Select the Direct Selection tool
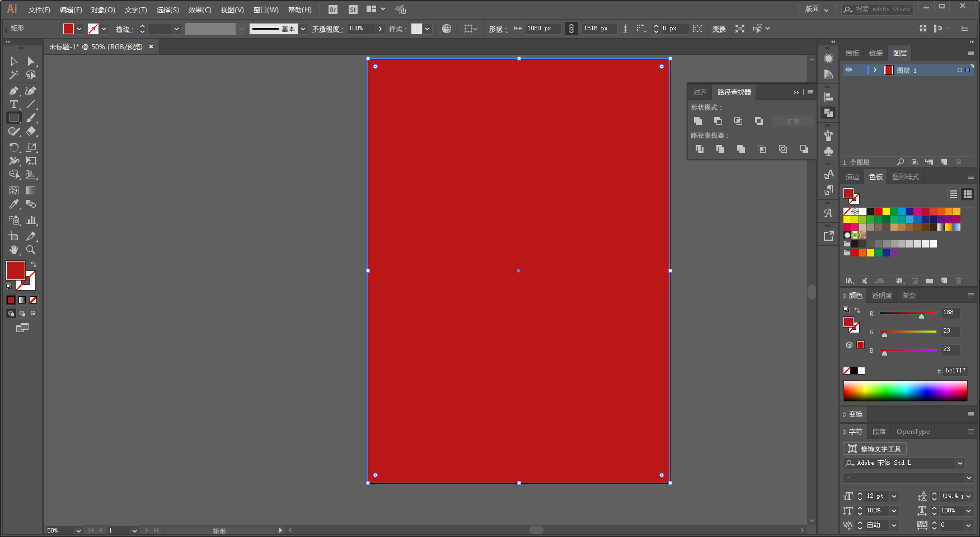The height and width of the screenshot is (537, 980). 31,61
